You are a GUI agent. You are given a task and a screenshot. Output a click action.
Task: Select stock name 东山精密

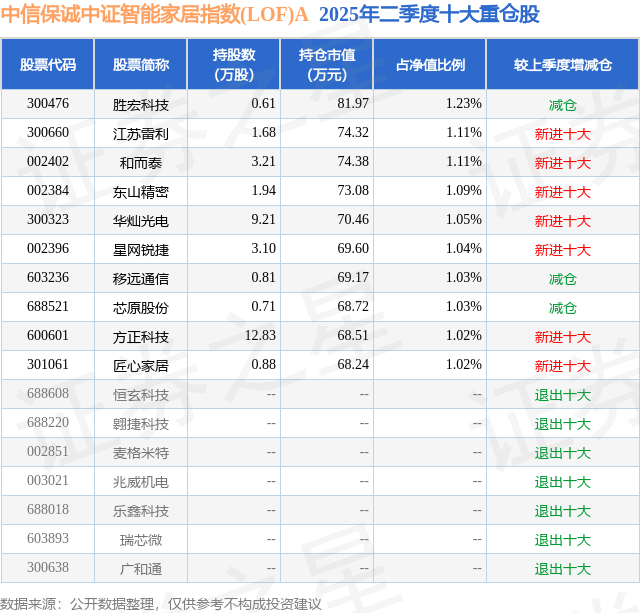(141, 192)
